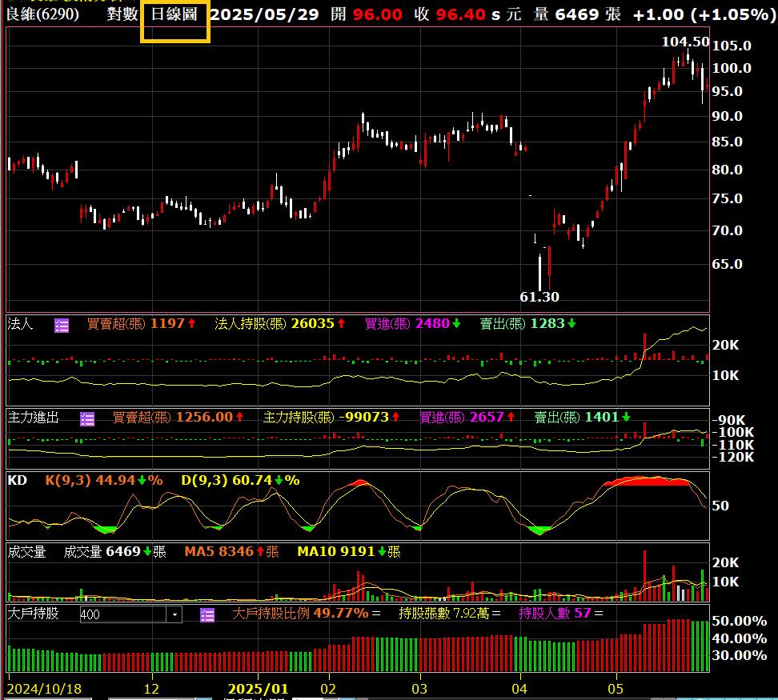Click 主力 買進(張) value 2657
Viewport: 778px width, 700px height.
pyautogui.click(x=487, y=417)
